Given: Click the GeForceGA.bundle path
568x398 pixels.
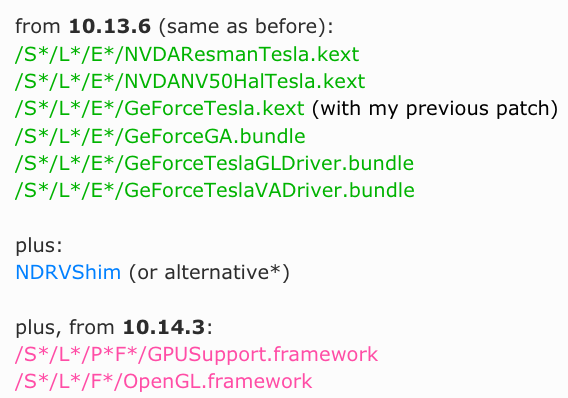Looking at the screenshot, I should click(160, 137).
